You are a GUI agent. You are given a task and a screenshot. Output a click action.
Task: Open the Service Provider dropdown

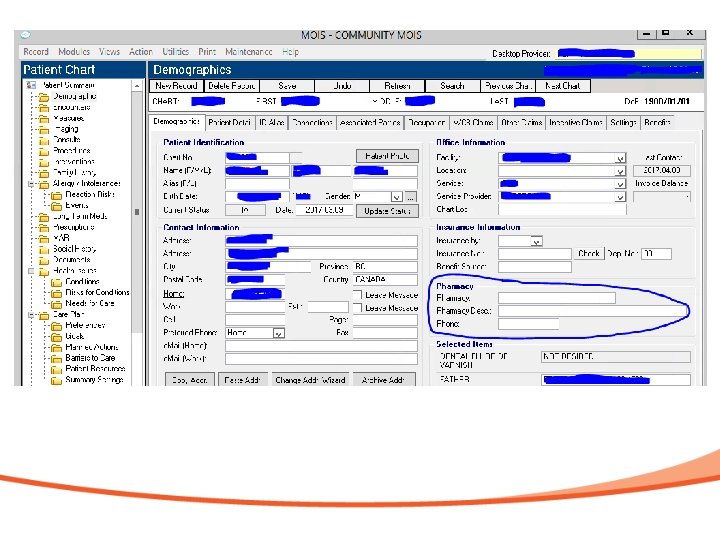(620, 197)
